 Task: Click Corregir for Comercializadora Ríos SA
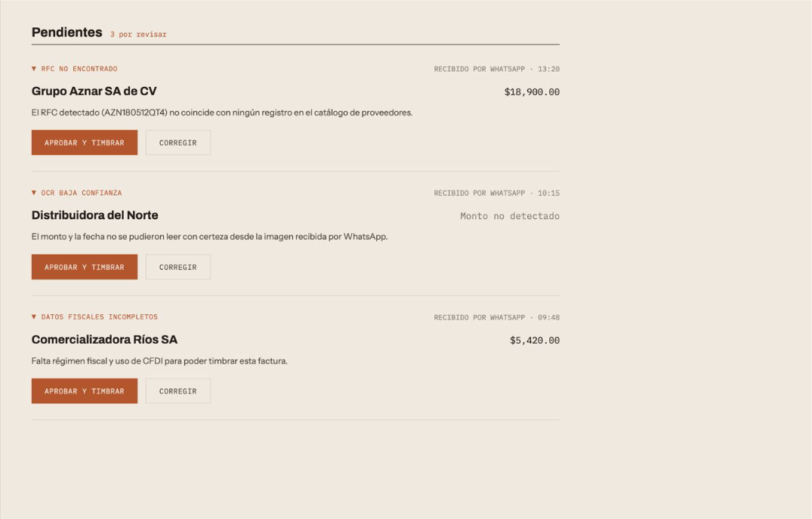point(178,391)
